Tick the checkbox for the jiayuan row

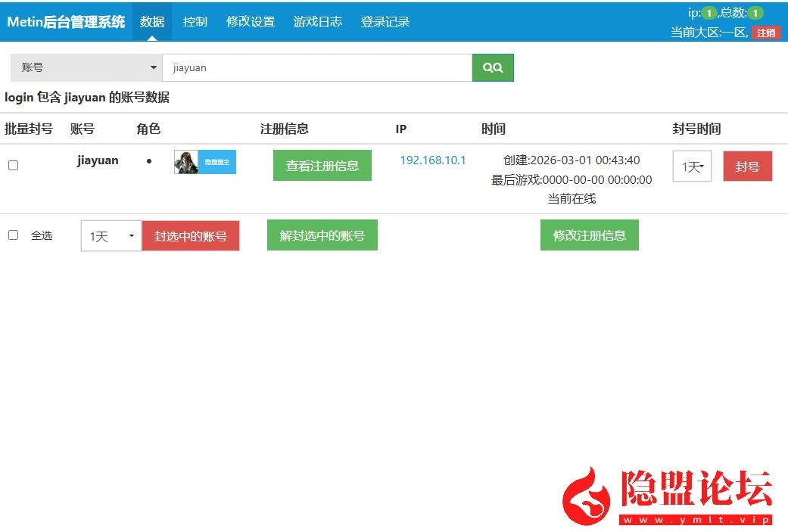pos(13,165)
